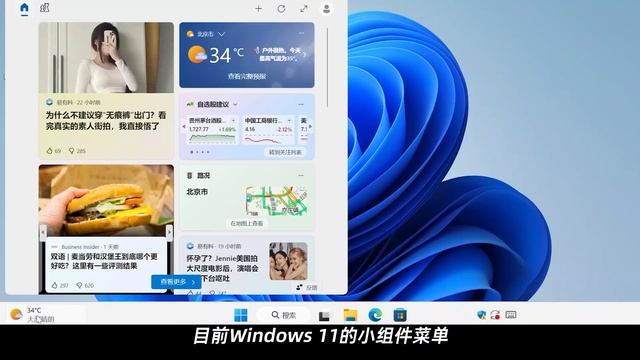Open Microsoft Store from the taskbar
The image size is (640, 360).
400,315
